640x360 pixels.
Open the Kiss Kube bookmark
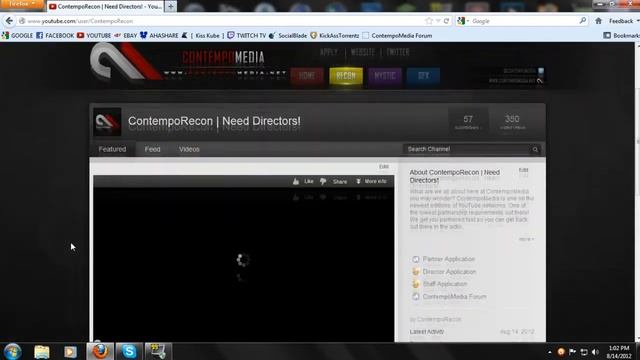click(203, 36)
